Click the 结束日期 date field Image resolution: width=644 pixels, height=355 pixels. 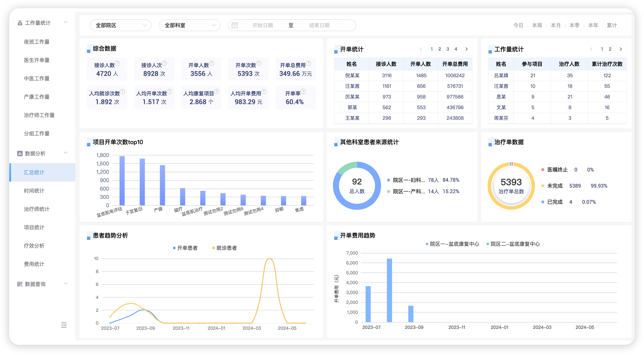(x=319, y=25)
